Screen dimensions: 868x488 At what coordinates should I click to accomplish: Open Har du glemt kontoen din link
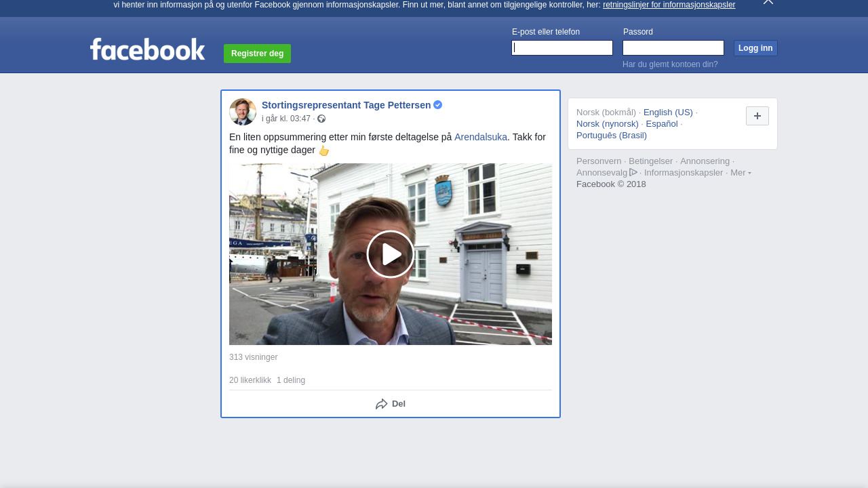(x=670, y=64)
